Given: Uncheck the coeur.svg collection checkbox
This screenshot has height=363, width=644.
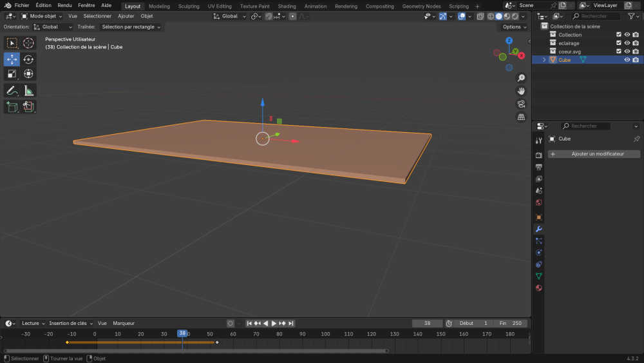Looking at the screenshot, I should point(618,52).
